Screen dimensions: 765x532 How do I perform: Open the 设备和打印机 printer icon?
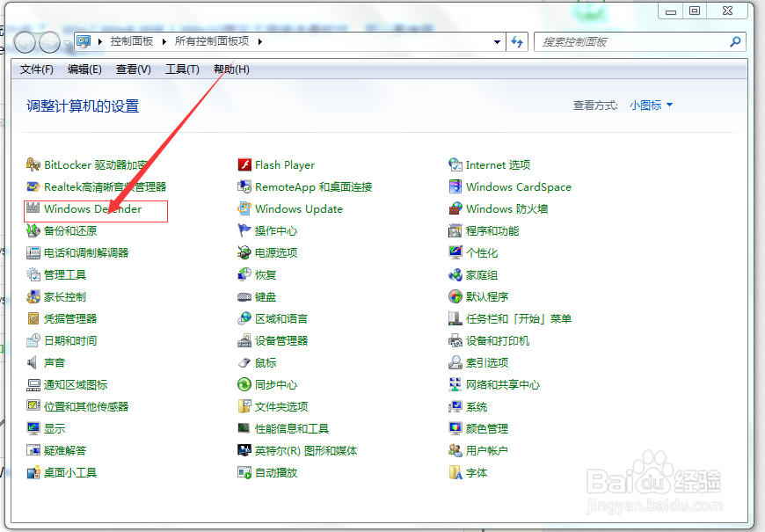point(455,340)
